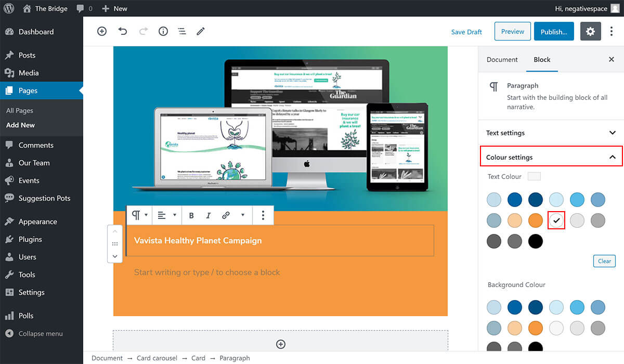Open block navigation list icon
This screenshot has height=364, width=624.
click(x=182, y=31)
